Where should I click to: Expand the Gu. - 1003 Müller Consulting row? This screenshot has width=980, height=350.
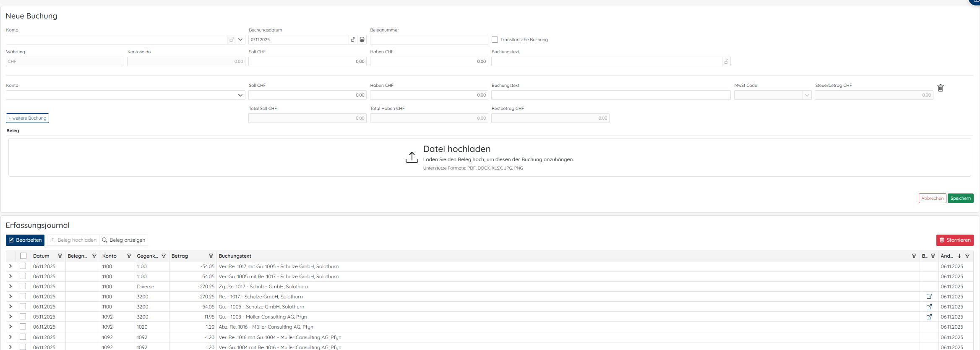click(10, 316)
